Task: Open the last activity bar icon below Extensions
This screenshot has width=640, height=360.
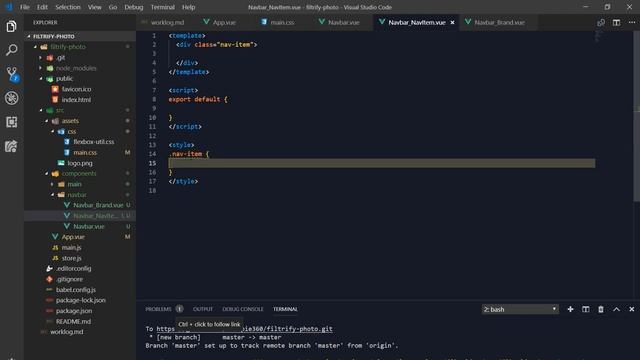Action: click(x=11, y=146)
